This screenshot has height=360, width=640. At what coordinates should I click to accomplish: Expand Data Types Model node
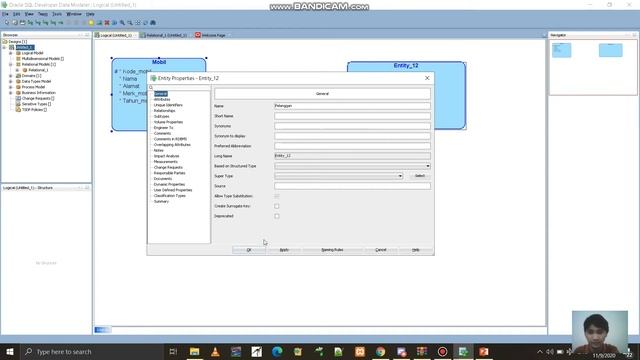click(11, 82)
